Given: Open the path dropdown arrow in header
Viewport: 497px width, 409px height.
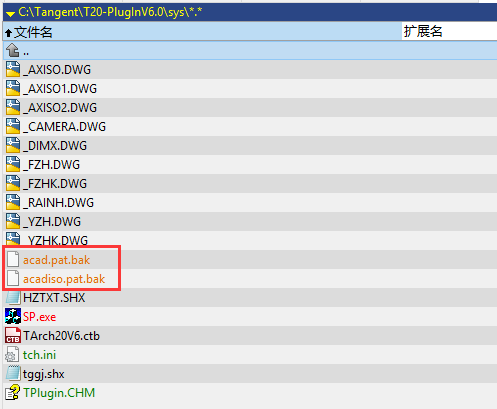Looking at the screenshot, I should 10,14.
